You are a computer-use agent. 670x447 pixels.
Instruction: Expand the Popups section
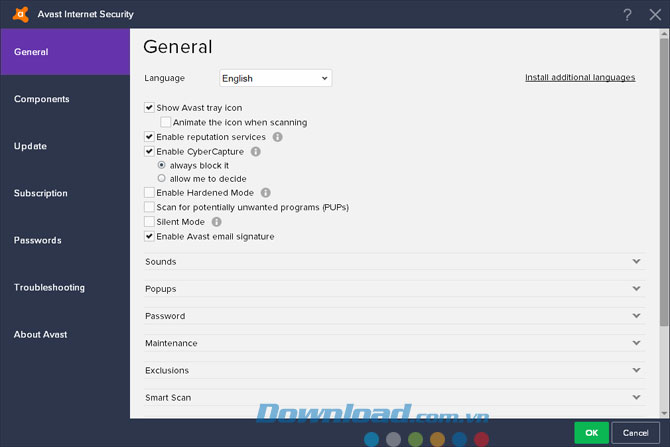pos(394,289)
